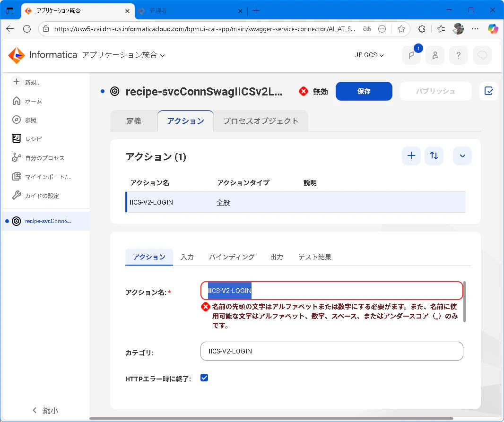Select the lower アクション sub-tab
The image size is (504, 422).
149,257
